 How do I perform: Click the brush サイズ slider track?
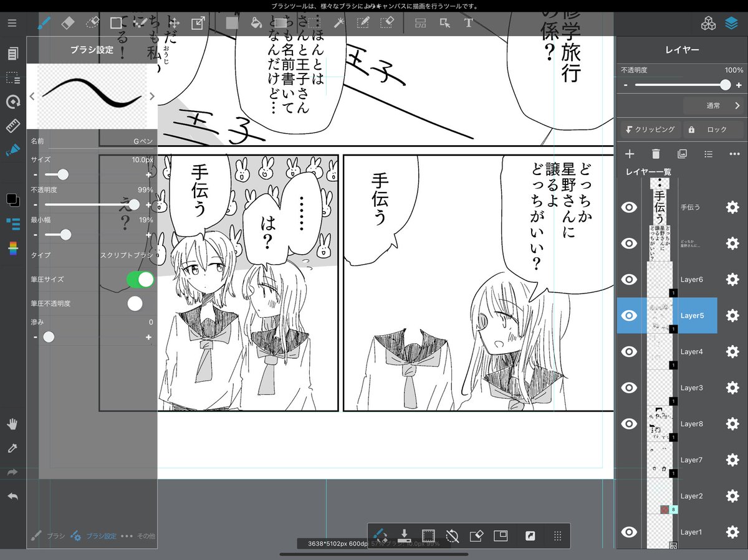[92, 175]
